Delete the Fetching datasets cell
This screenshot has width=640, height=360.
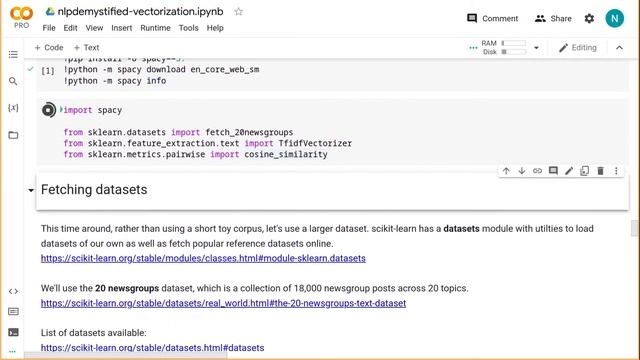pyautogui.click(x=600, y=171)
